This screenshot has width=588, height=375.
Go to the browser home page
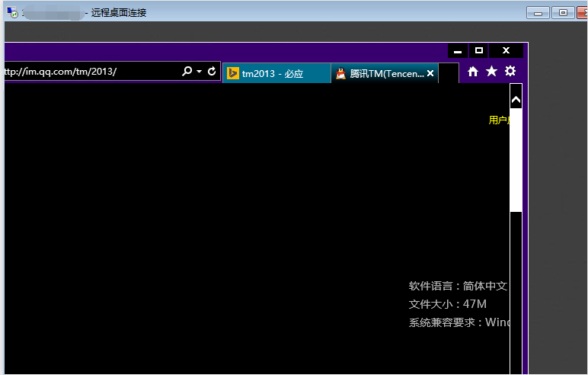[x=473, y=72]
